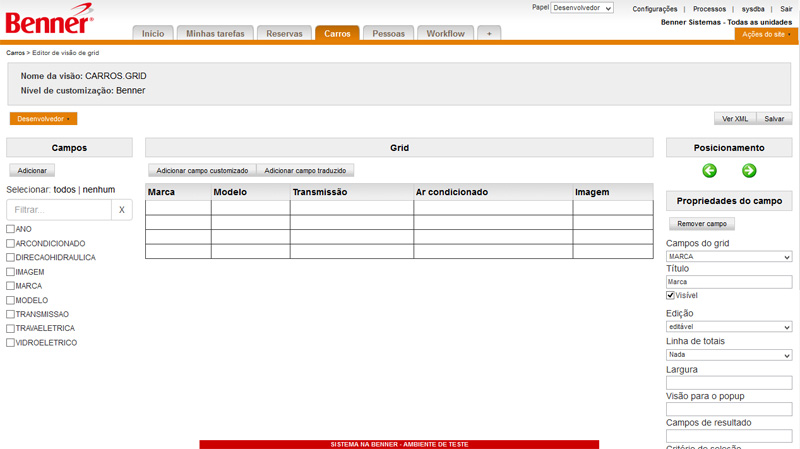
Task: Click the Ver XML button
Action: (x=735, y=119)
